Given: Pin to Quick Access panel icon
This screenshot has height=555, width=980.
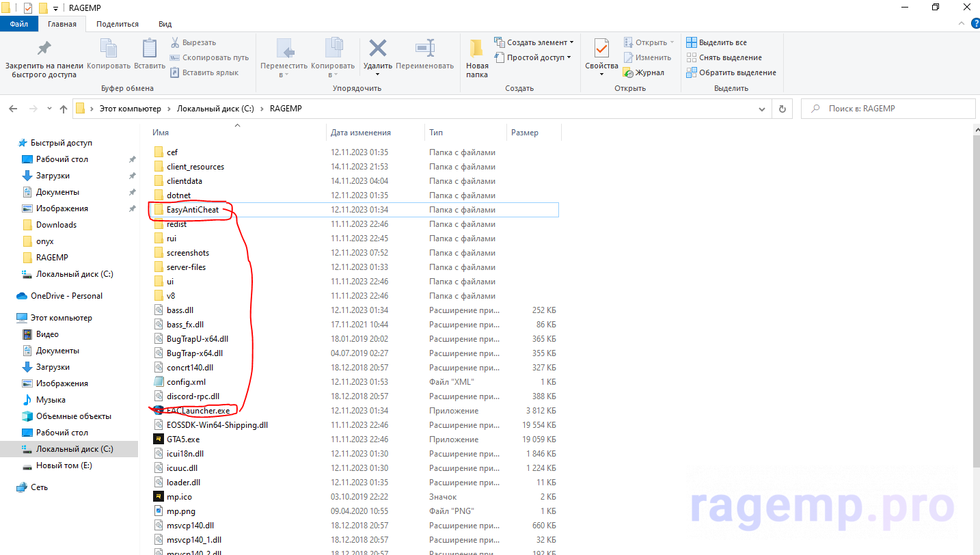Looking at the screenshot, I should tap(44, 49).
